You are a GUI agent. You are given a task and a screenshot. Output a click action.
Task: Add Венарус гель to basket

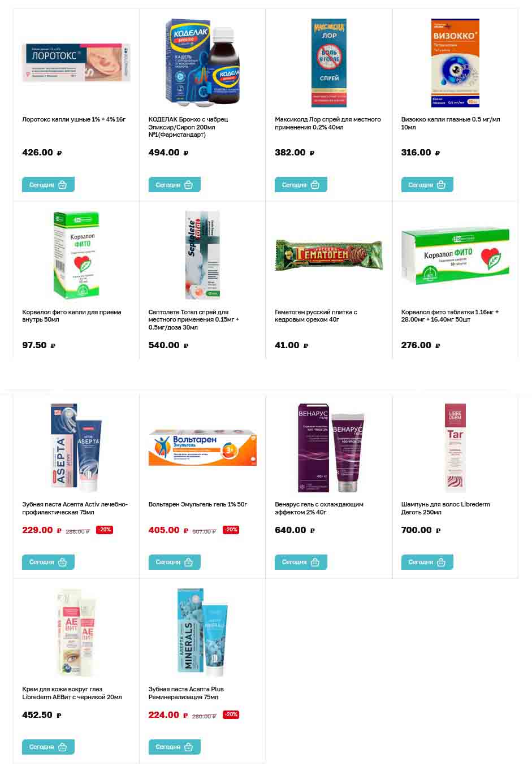(x=301, y=562)
